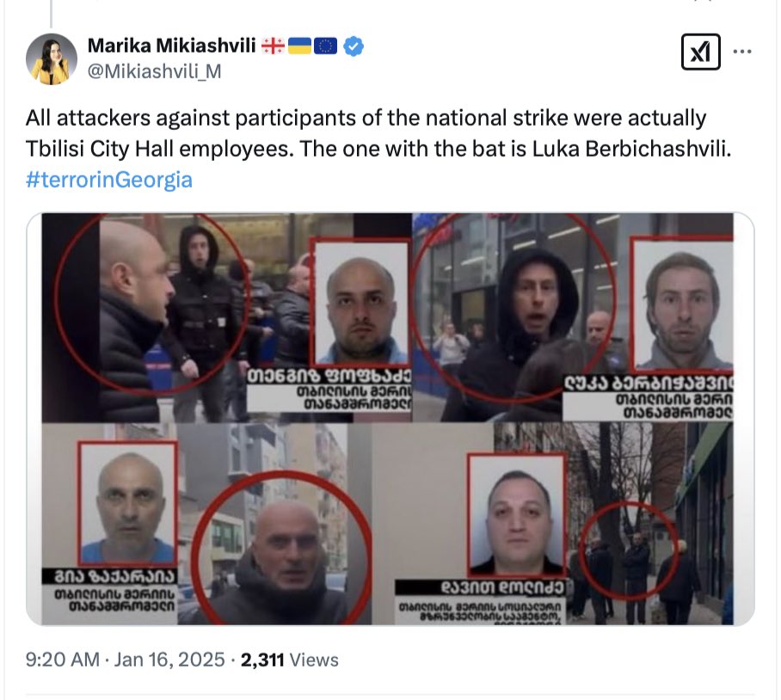Open the three-dot more options menu
781x700 pixels.
pos(742,52)
